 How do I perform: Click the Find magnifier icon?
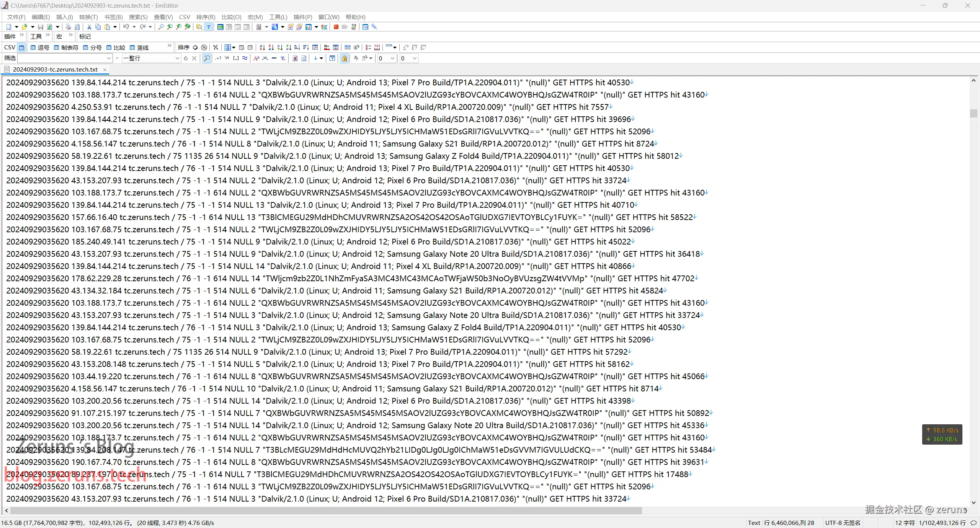click(161, 27)
